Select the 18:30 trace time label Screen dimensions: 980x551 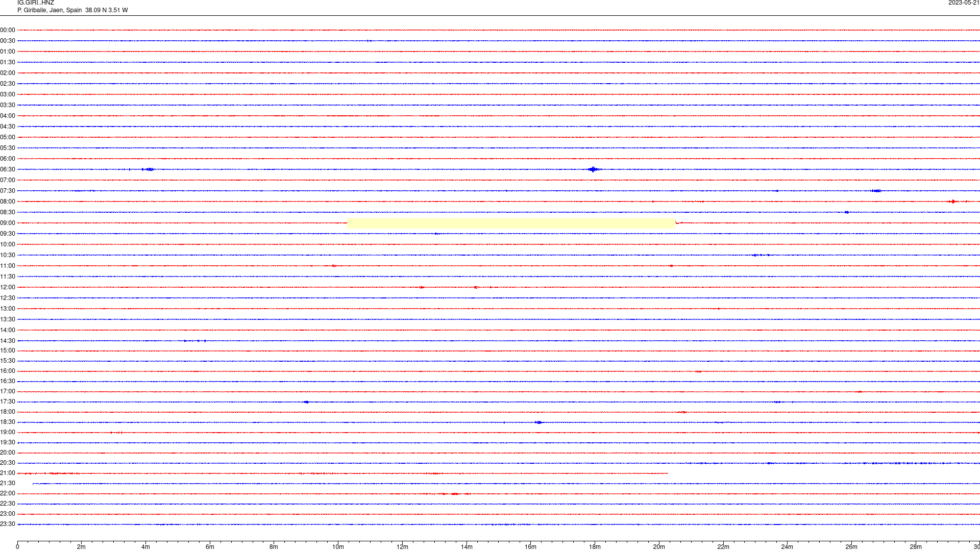8,422
